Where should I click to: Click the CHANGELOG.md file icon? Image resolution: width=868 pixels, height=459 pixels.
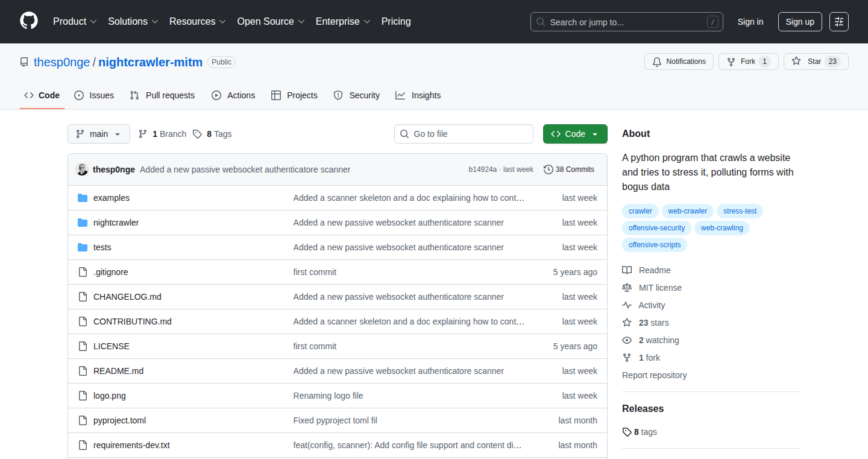click(83, 297)
